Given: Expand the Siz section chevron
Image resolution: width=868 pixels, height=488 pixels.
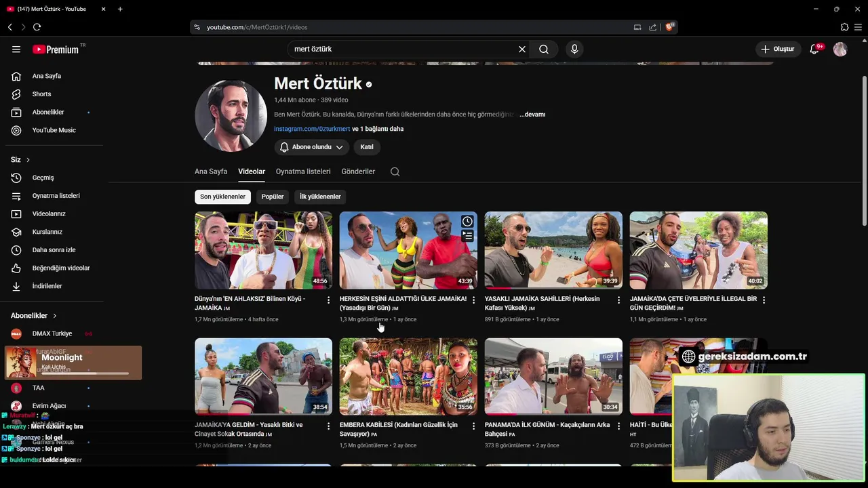Looking at the screenshot, I should tap(28, 160).
